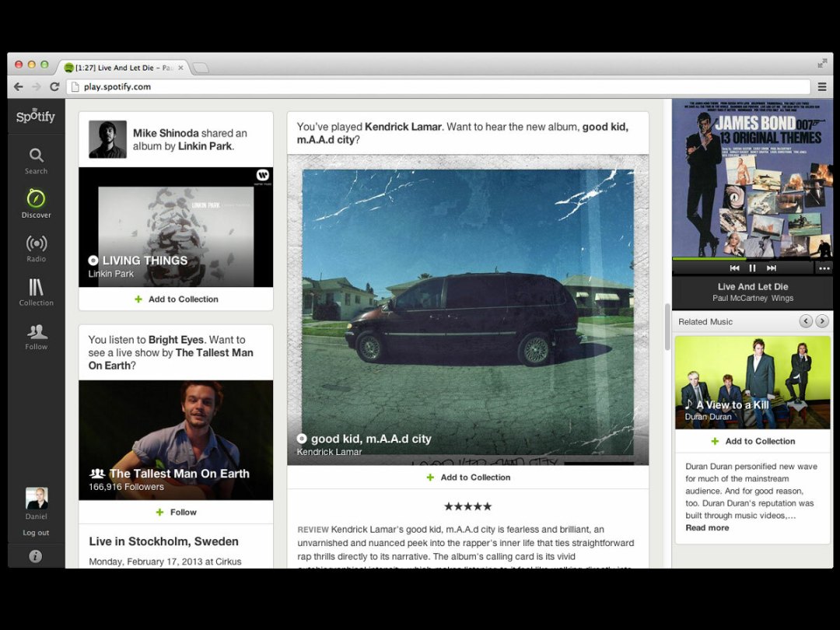
Task: Add A View to a Kill to Collection
Action: (753, 442)
